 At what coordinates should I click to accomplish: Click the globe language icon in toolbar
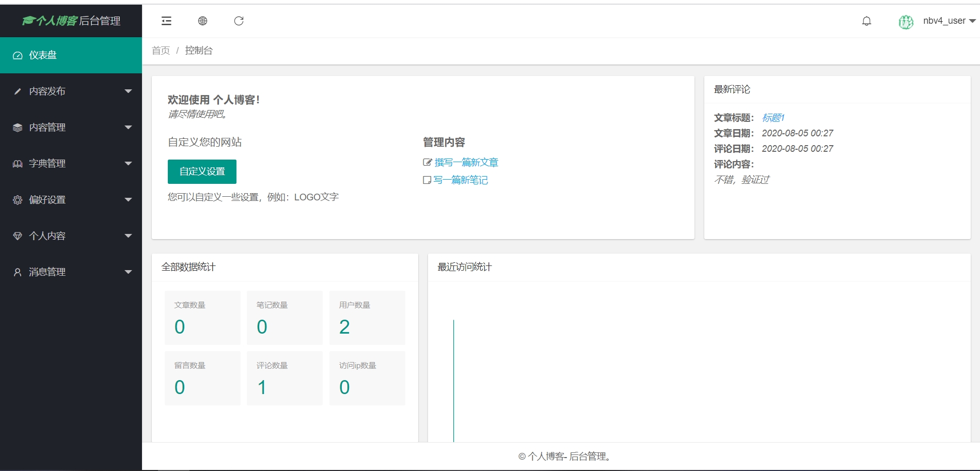(x=202, y=21)
